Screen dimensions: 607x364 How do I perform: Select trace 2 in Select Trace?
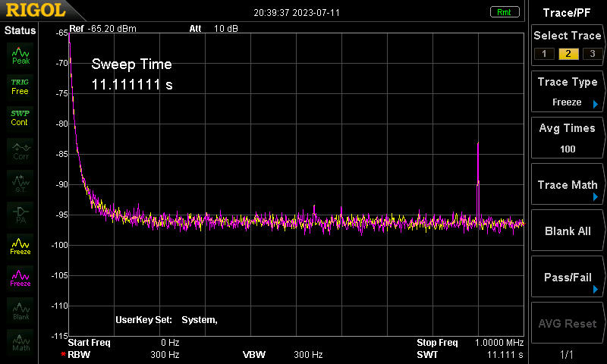(568, 54)
